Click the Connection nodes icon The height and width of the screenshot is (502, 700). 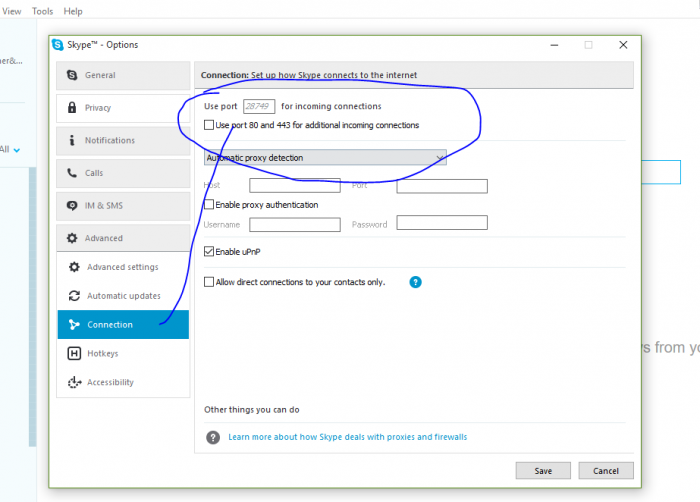[x=74, y=325]
